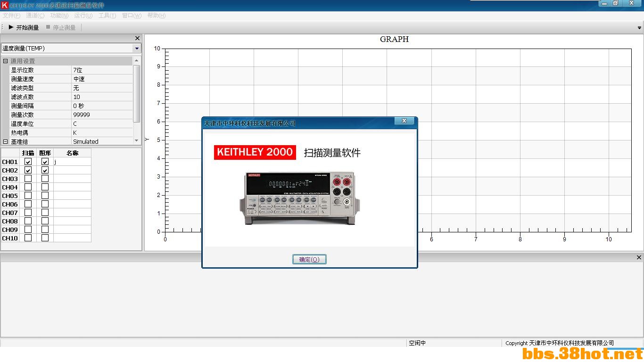Screen dimensions: 644x362
Task: Select the CH10 row header
Action: point(10,238)
